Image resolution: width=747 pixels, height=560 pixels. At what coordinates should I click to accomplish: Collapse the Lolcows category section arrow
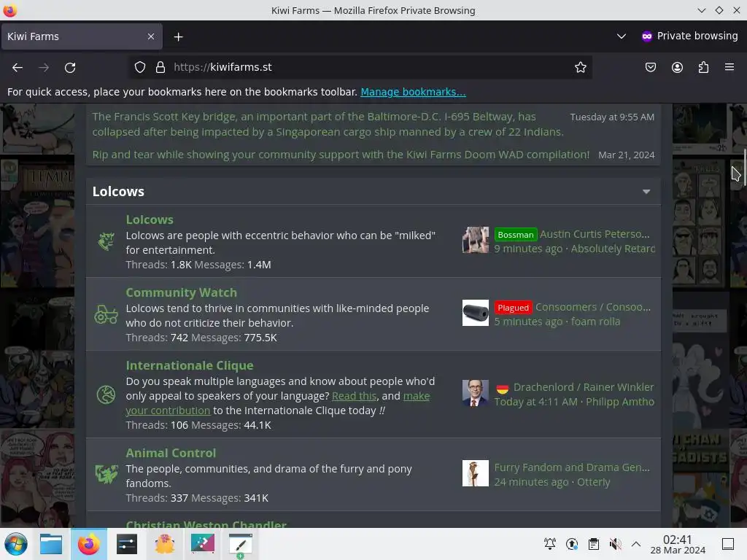646,192
